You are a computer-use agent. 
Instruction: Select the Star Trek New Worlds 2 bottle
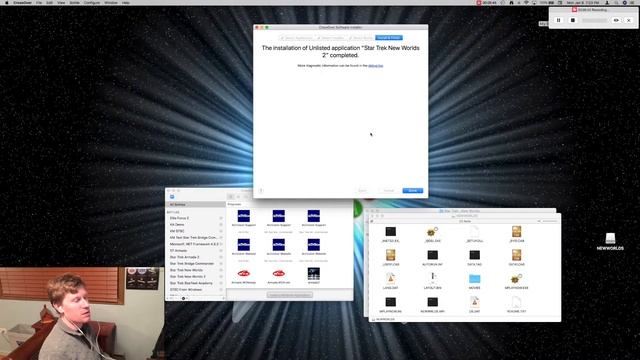(x=196, y=277)
